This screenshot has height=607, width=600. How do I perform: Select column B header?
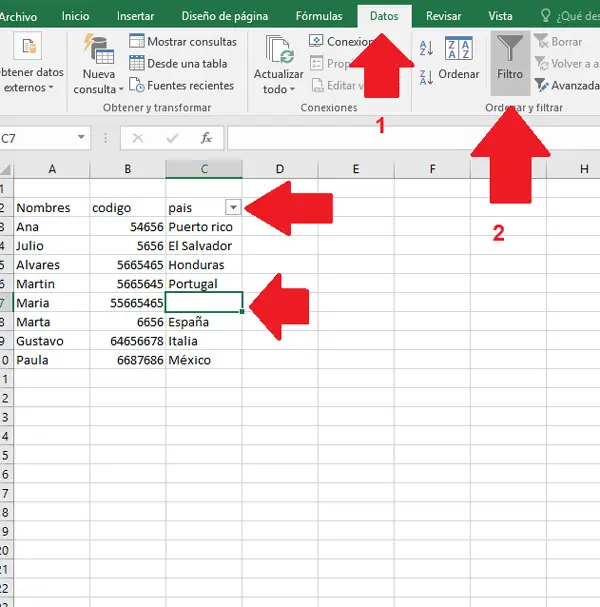pos(127,169)
